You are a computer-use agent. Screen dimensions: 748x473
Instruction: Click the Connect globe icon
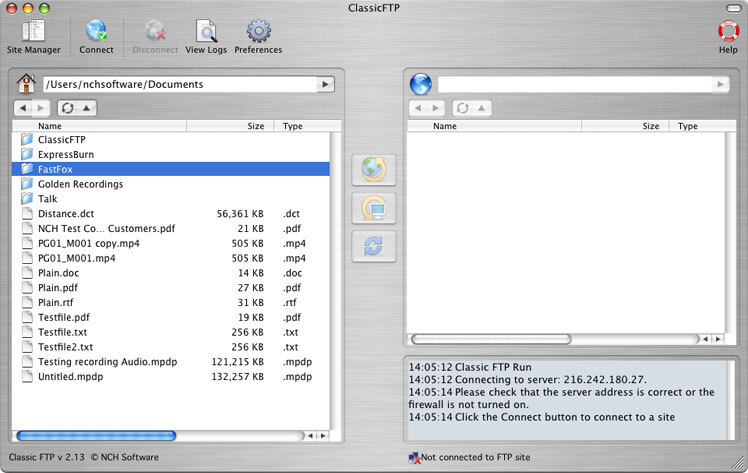(x=96, y=35)
